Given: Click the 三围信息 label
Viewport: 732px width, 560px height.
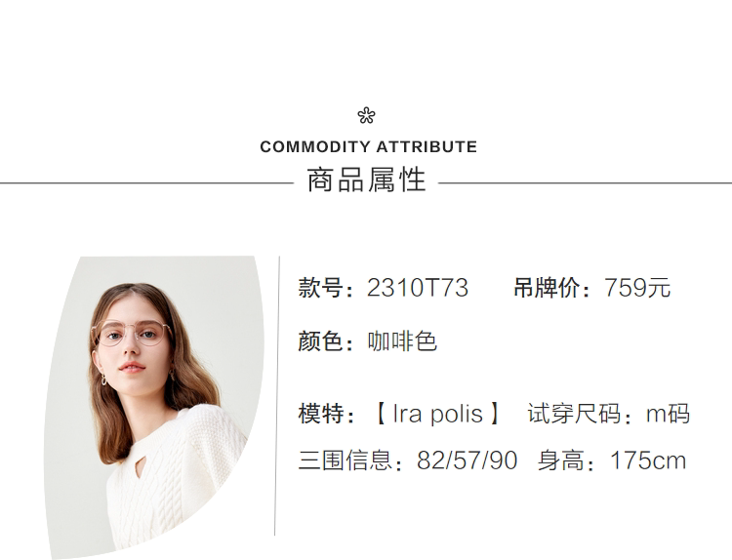Looking at the screenshot, I should (x=345, y=460).
